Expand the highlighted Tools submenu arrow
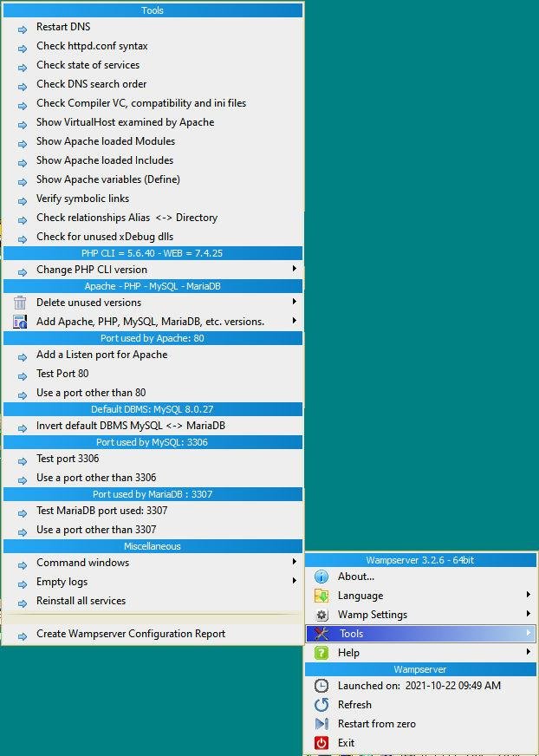The width and height of the screenshot is (539, 756). (529, 633)
